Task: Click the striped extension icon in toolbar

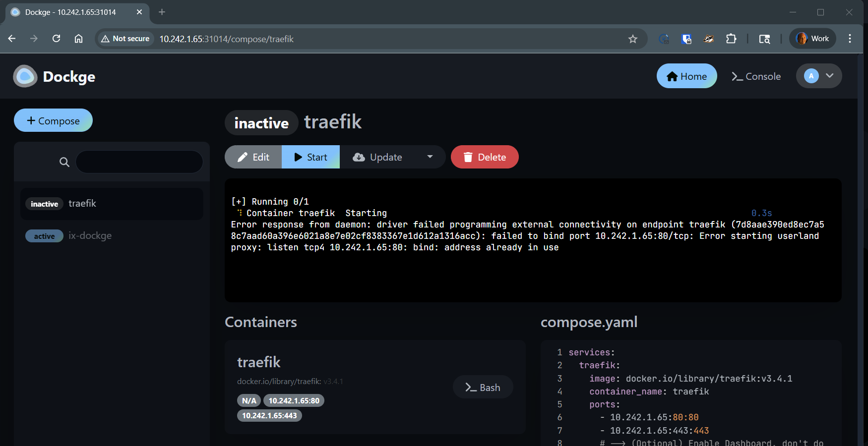Action: [709, 39]
